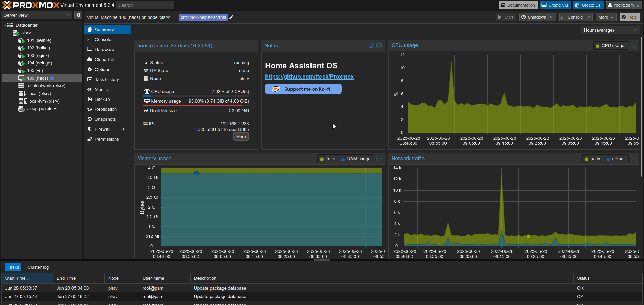Collapse the CPU usage chart panel

(x=633, y=45)
